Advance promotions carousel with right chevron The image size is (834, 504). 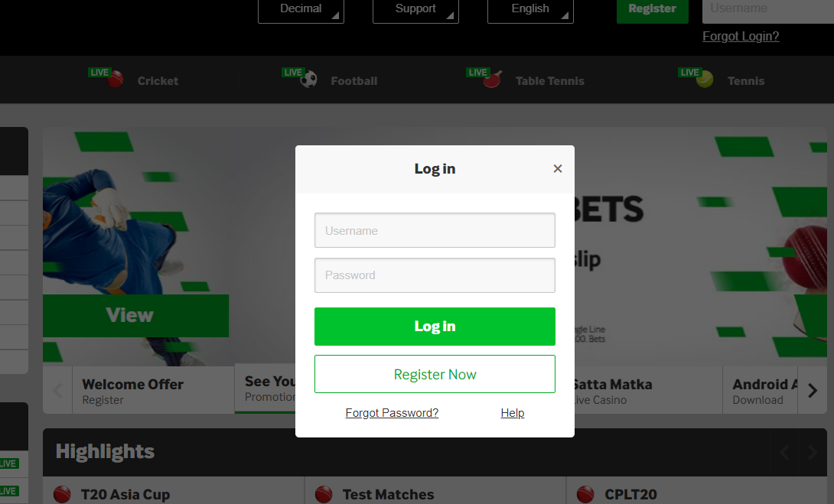[x=812, y=391]
